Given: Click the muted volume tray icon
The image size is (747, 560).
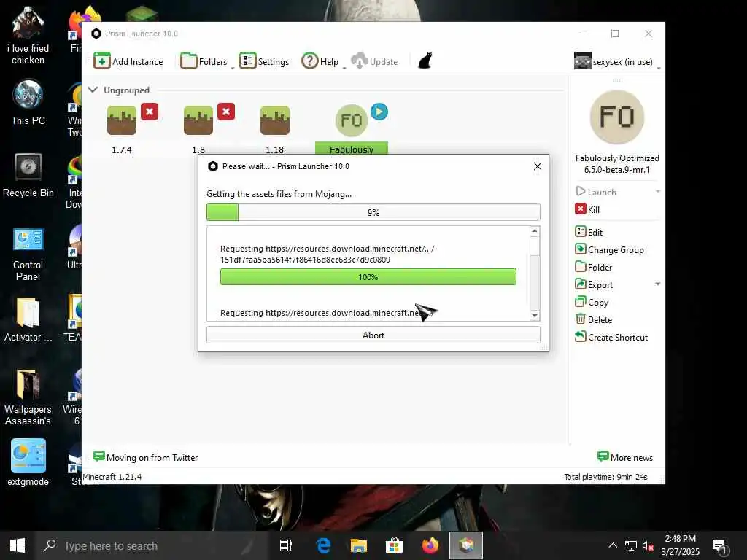Looking at the screenshot, I should (648, 545).
